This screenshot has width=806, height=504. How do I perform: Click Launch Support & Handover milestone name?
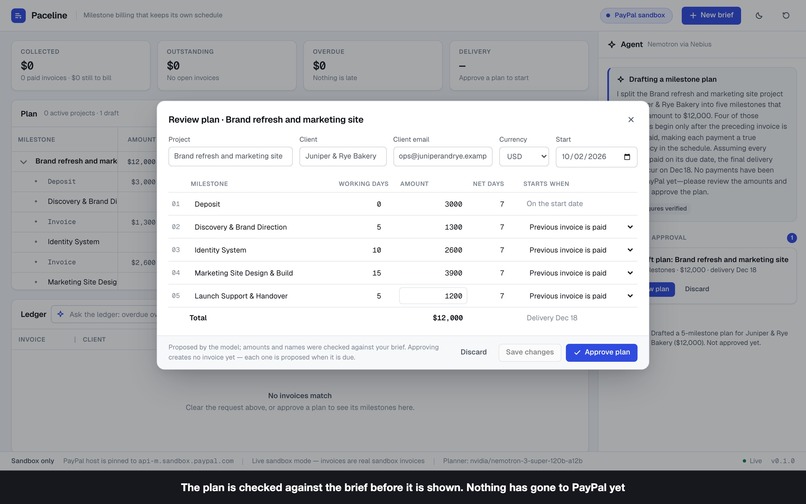pos(241,296)
